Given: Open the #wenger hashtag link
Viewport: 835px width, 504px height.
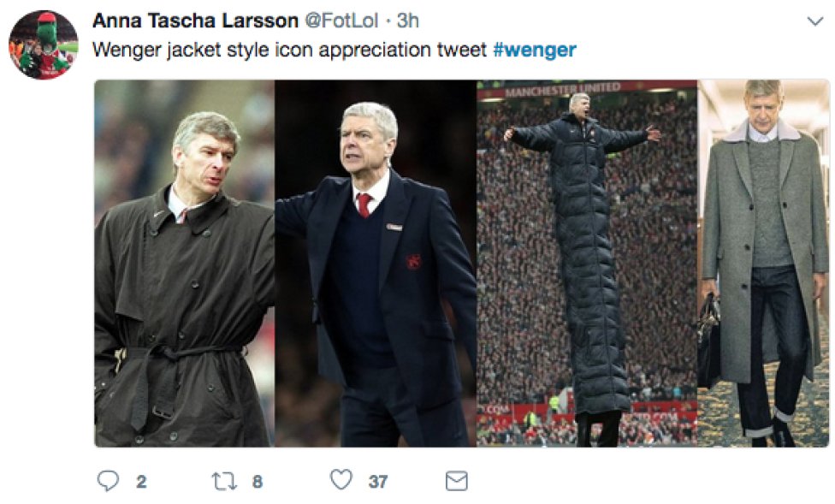Looking at the screenshot, I should 535,50.
